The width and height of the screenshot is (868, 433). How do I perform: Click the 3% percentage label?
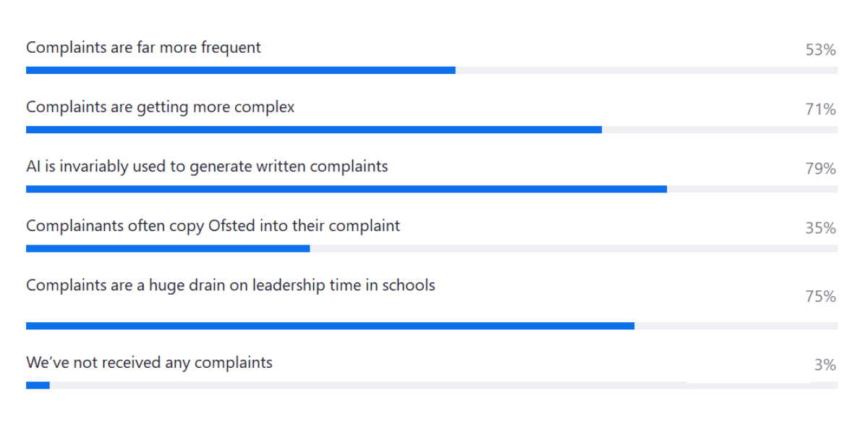coord(825,365)
